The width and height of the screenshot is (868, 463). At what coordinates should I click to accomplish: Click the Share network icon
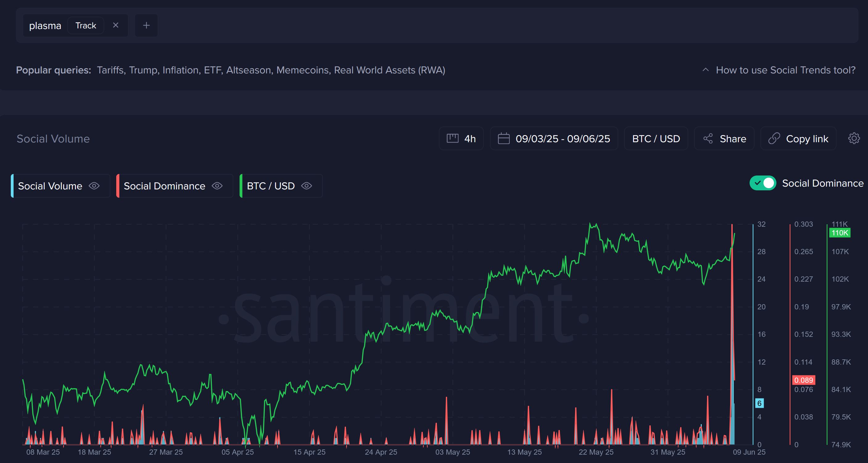tap(708, 138)
